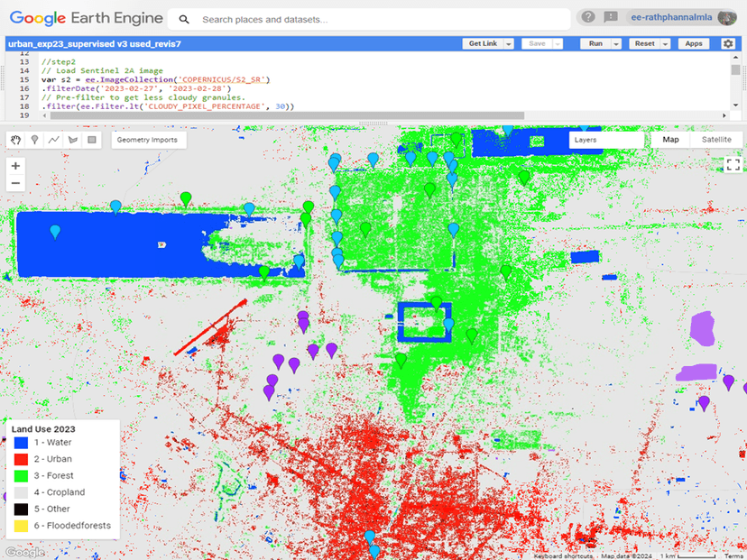The width and height of the screenshot is (747, 560).
Task: Switch map to Satellite view
Action: [x=716, y=140]
